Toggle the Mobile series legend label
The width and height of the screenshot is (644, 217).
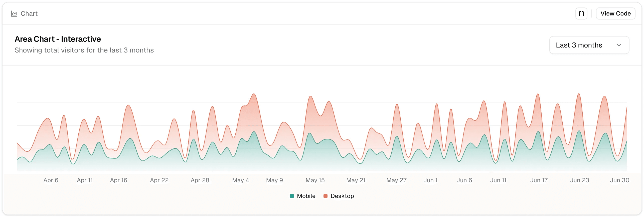tap(306, 196)
